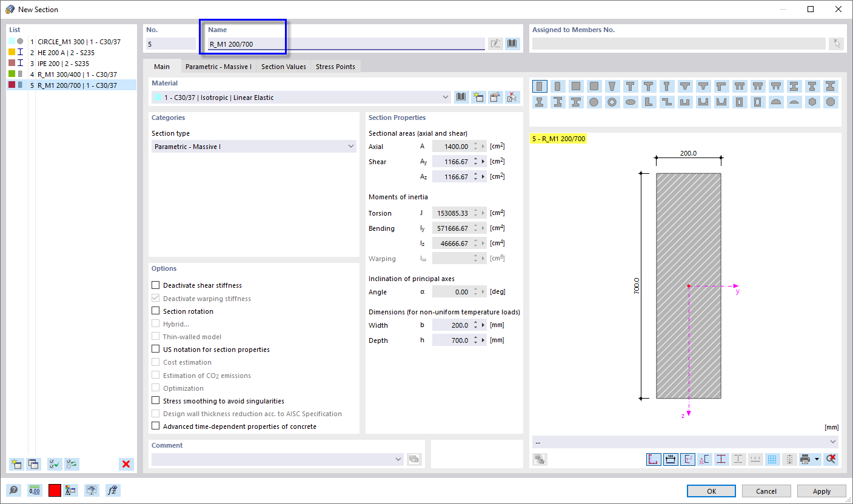Image resolution: width=853 pixels, height=504 pixels.
Task: Expand the torsion J value arrow menu
Action: click(483, 213)
